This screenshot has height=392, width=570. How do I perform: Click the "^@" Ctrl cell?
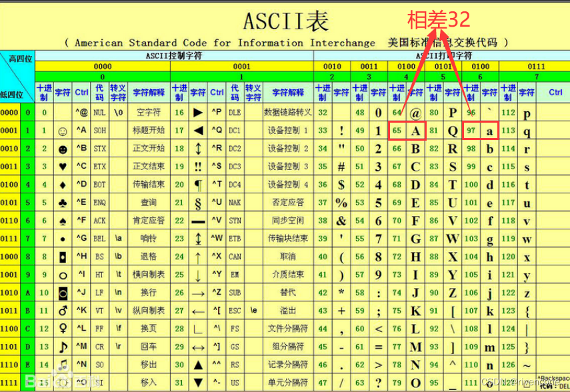click(x=81, y=113)
